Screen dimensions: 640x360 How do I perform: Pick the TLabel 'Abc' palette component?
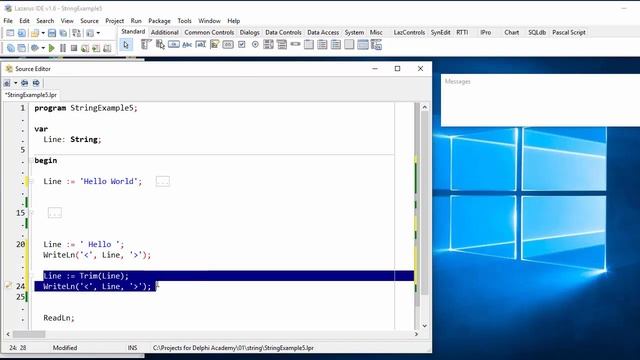[187, 44]
